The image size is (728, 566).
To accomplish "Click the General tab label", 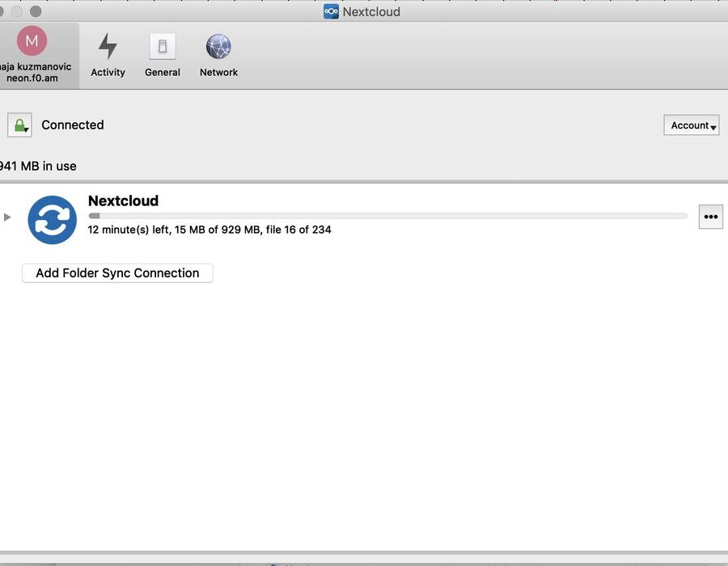I will click(163, 73).
